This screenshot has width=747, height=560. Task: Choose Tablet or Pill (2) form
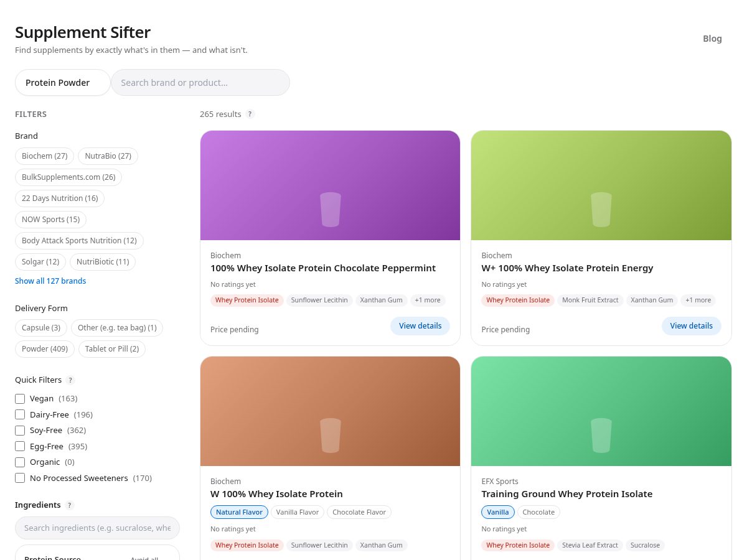click(112, 349)
